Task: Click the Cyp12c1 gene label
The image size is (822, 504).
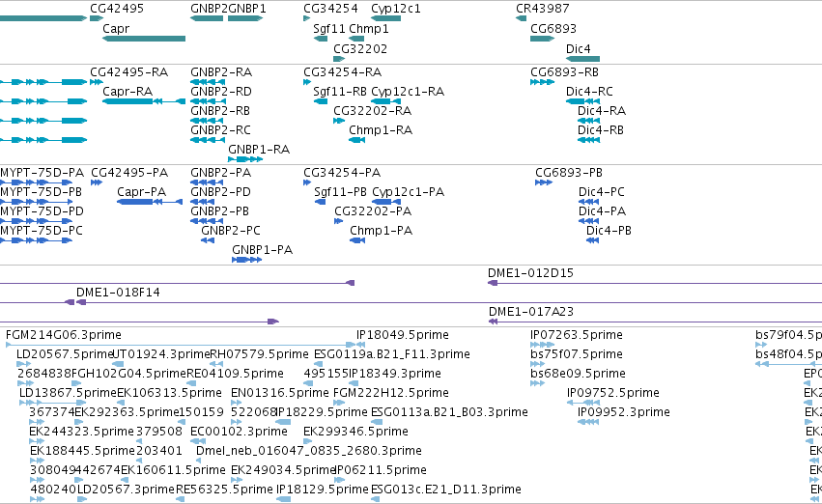Action: click(396, 9)
